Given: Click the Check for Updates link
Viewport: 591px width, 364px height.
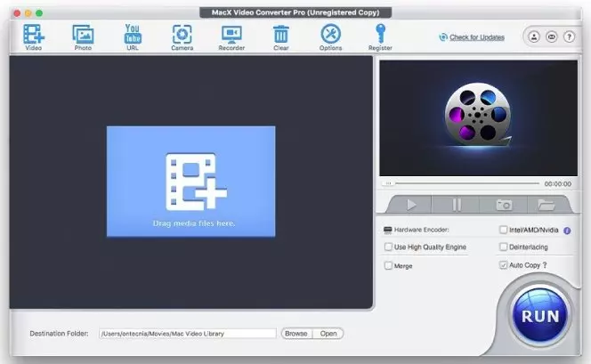Looking at the screenshot, I should [x=477, y=37].
